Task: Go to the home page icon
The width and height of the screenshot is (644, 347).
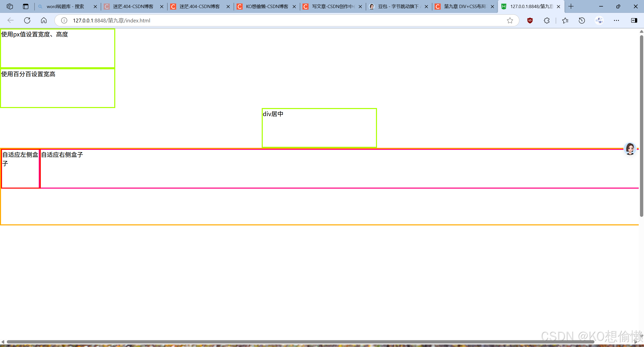Action: tap(44, 20)
